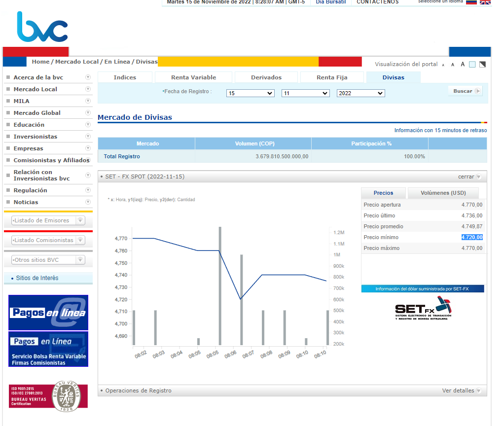Choose the smallest font size A
The height and width of the screenshot is (426, 504).
443,65
